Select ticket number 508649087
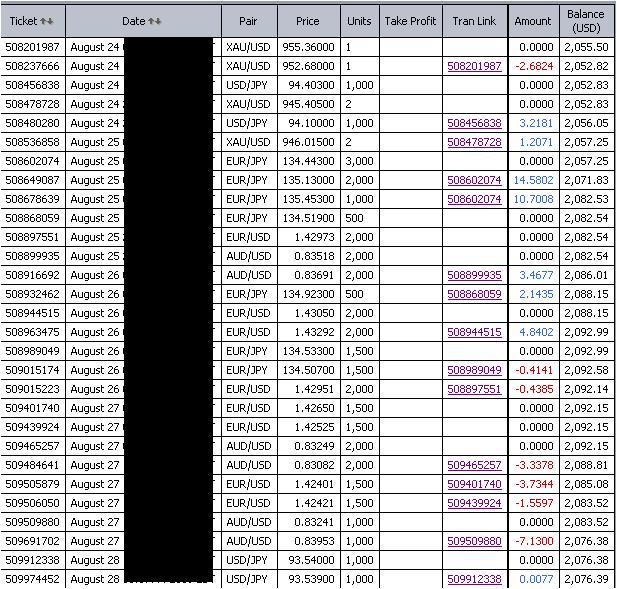Viewport: 617px width, 589px height. [32, 180]
